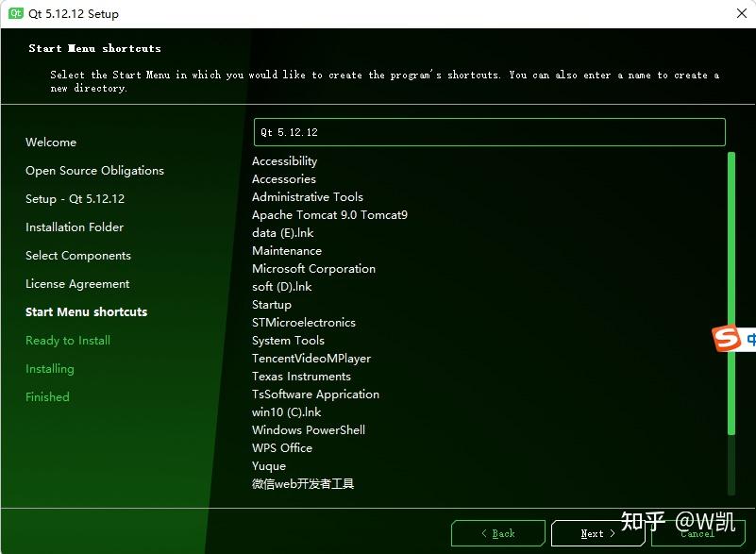Click the Welcome step in sidebar
Viewport: 756px width, 554px height.
pos(51,143)
